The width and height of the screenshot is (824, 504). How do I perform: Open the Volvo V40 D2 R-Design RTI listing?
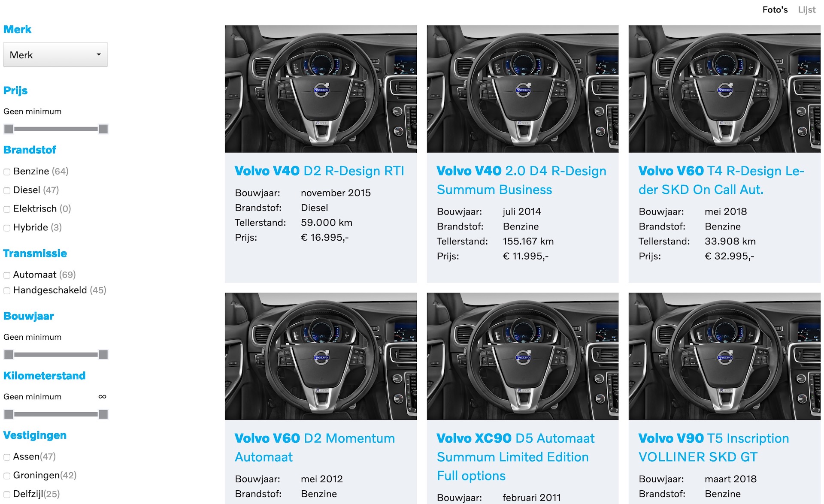319,171
